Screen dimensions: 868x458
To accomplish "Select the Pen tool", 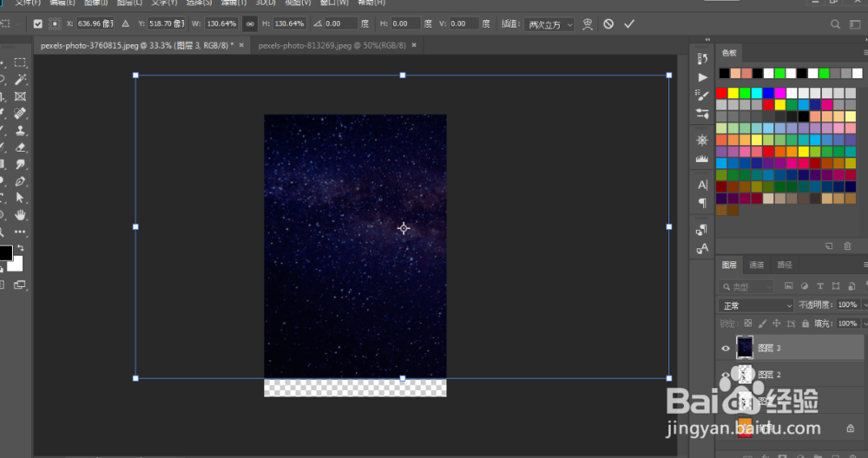I will point(20,181).
